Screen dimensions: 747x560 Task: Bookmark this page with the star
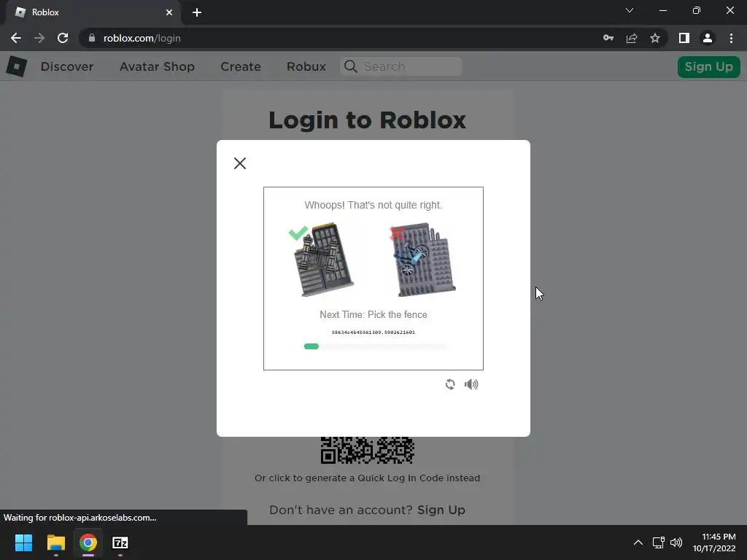click(655, 38)
